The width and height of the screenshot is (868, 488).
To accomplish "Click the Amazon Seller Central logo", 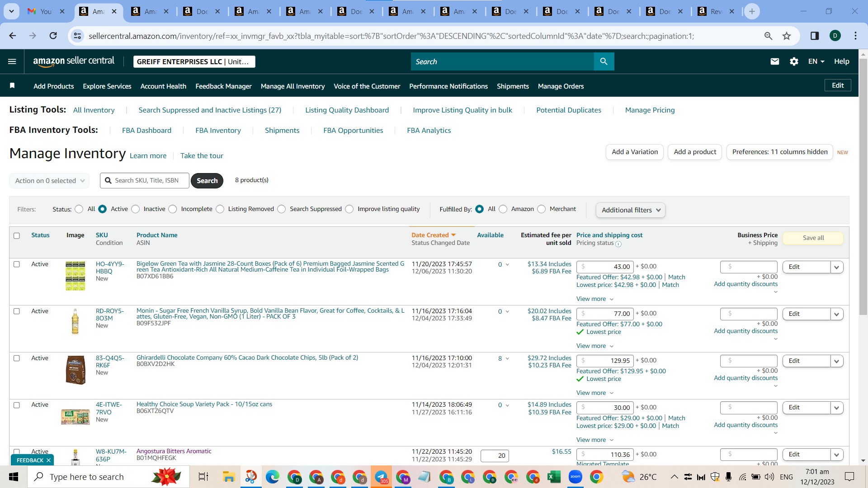I will tap(74, 61).
